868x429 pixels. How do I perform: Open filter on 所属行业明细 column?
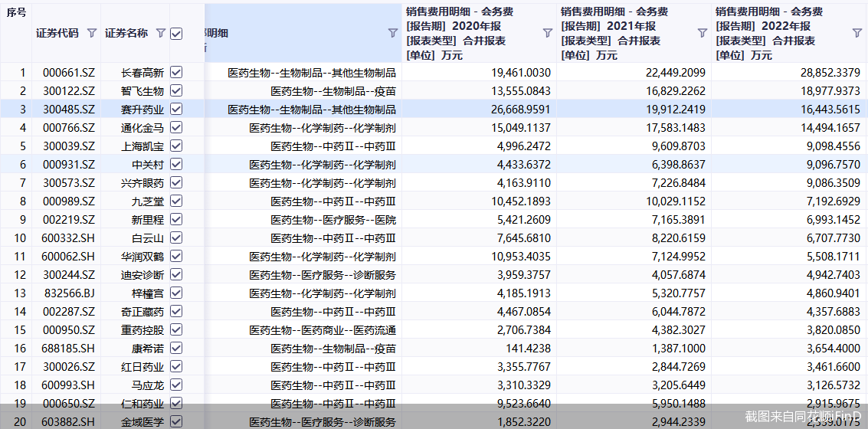392,33
